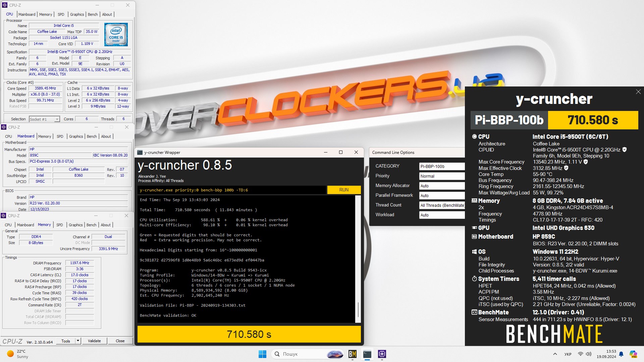Open the CATEGORY dropdown showing Pi-BBP-100b
Viewport: 644px width, 362px height.
pos(442,166)
